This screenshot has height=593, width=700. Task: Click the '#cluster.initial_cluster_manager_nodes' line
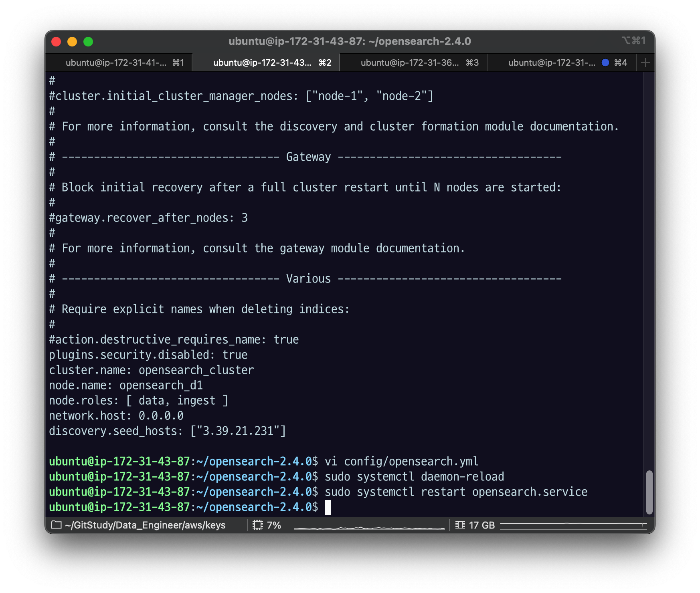point(241,96)
